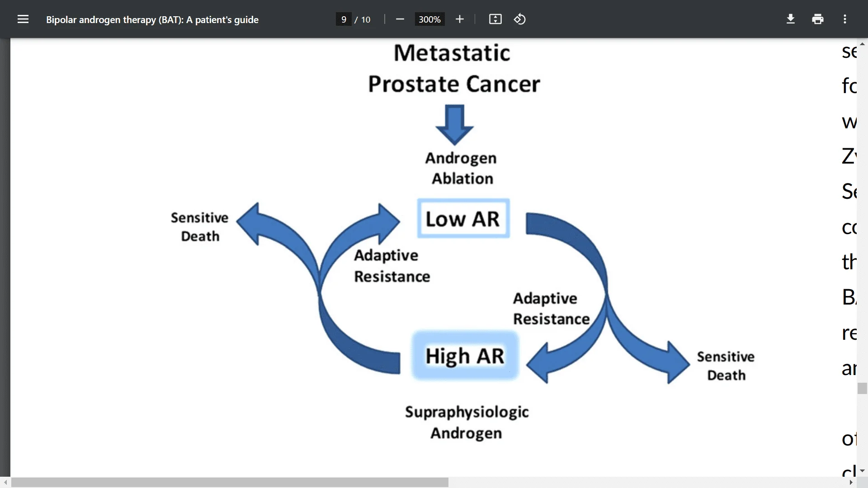Click the vertical scroll down arrow
This screenshot has width=868, height=488.
coord(862,471)
